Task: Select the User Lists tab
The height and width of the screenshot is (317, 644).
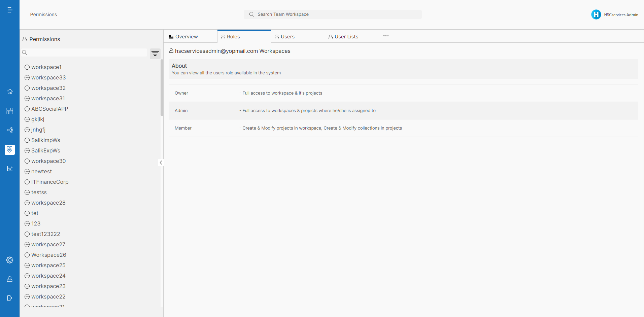Action: tap(346, 36)
